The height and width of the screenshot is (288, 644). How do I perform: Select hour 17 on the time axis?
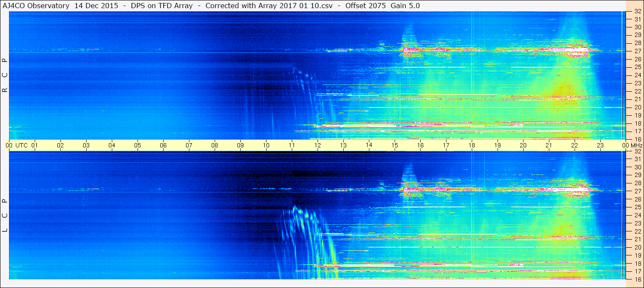[446, 145]
